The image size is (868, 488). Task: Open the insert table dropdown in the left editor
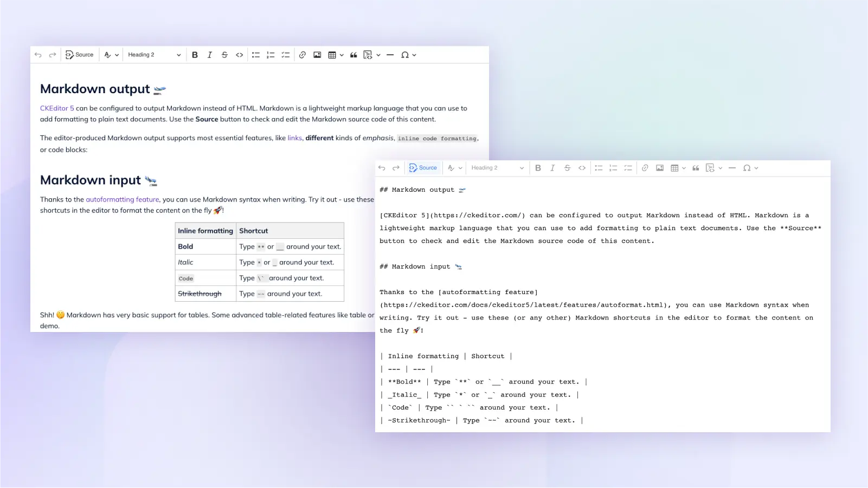point(336,55)
